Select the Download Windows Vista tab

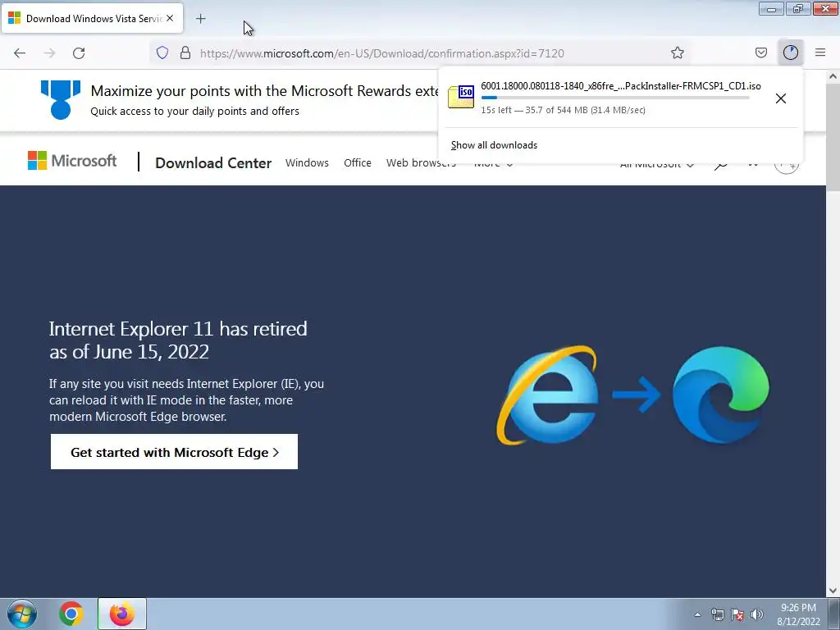(93, 18)
